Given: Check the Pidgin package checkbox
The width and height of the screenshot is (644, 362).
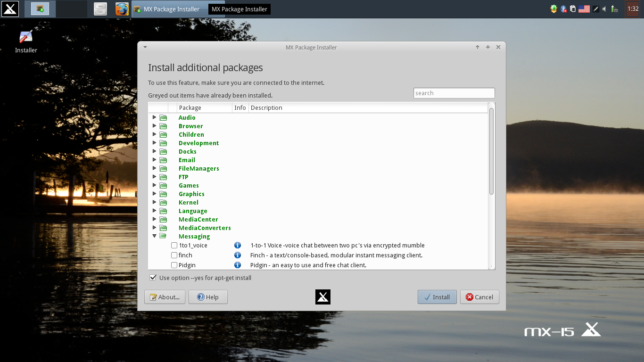Looking at the screenshot, I should (x=174, y=265).
